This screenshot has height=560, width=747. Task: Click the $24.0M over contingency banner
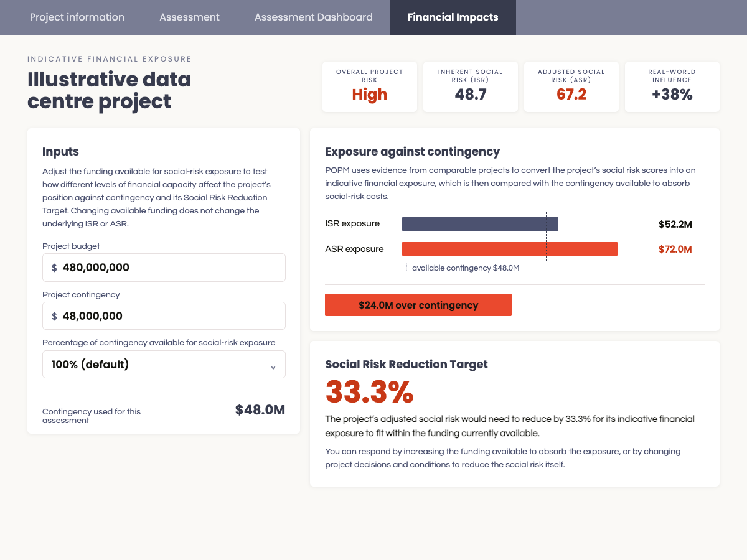coord(418,305)
